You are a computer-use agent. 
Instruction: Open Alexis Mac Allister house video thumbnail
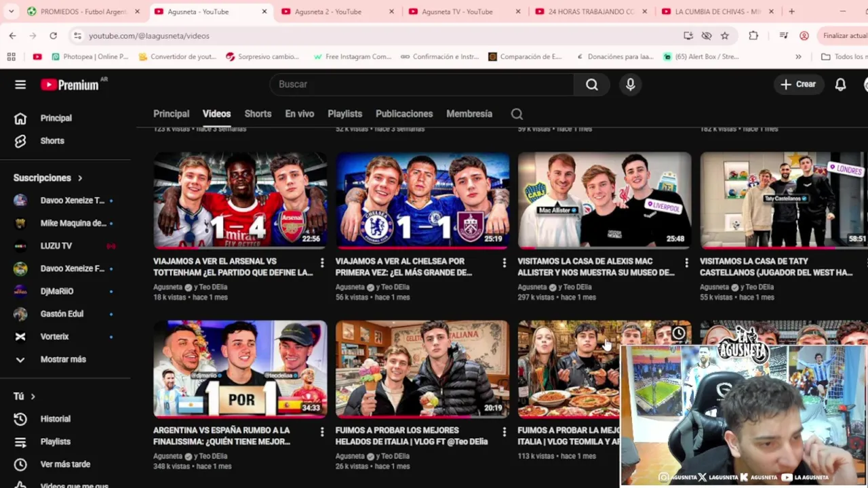click(x=605, y=201)
